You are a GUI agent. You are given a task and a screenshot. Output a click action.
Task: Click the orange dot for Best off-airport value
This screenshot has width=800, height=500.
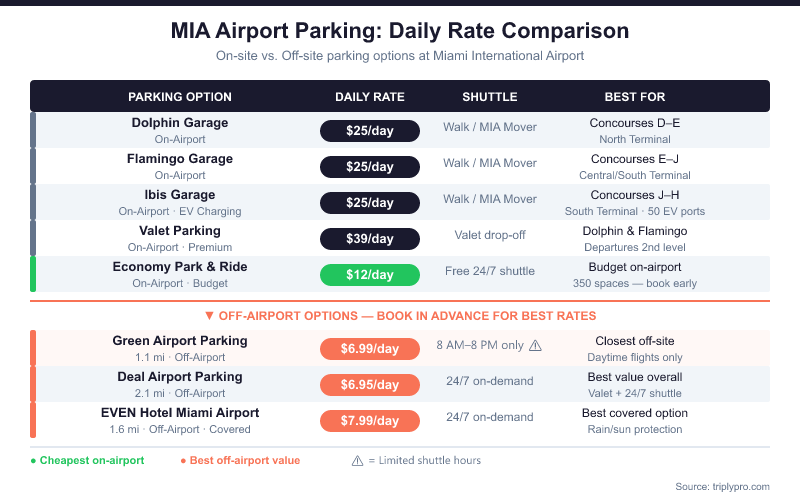click(x=183, y=460)
